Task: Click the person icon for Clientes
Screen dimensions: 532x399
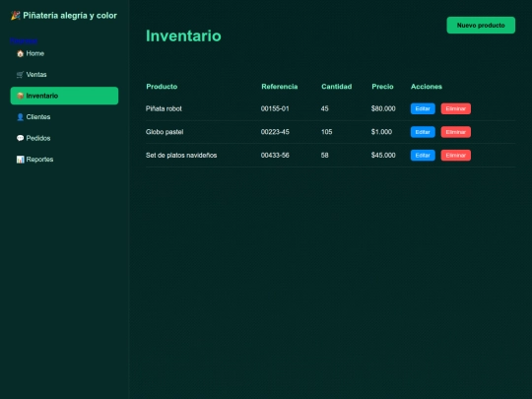Action: (x=20, y=117)
